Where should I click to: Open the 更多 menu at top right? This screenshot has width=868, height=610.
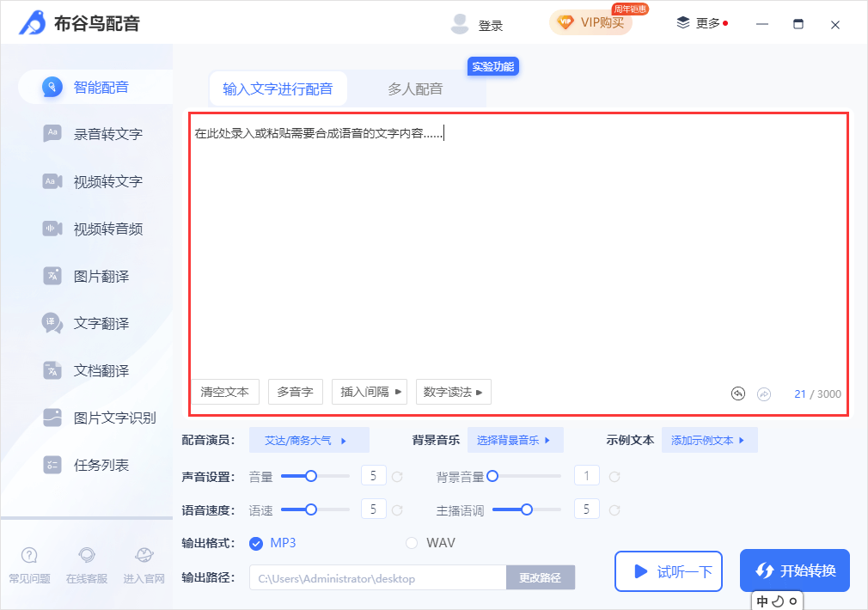coord(701,23)
